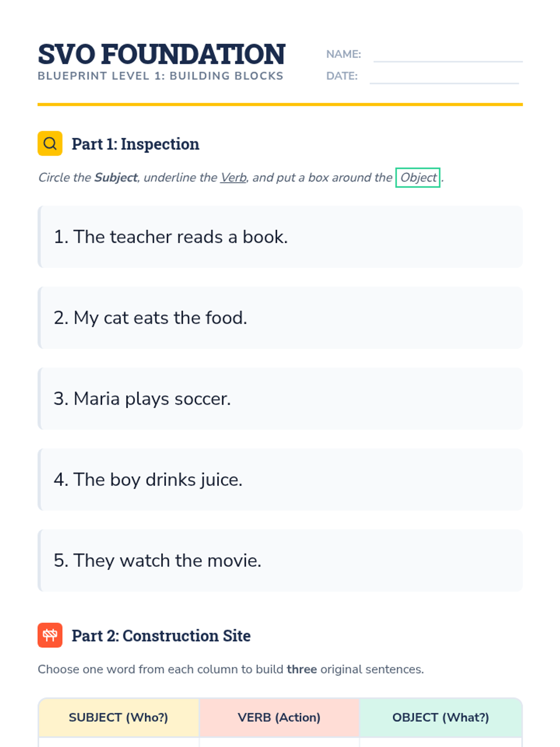Viewport: 560px width, 747px height.
Task: Click the Blueprint Level 1 subtitle
Action: (161, 76)
